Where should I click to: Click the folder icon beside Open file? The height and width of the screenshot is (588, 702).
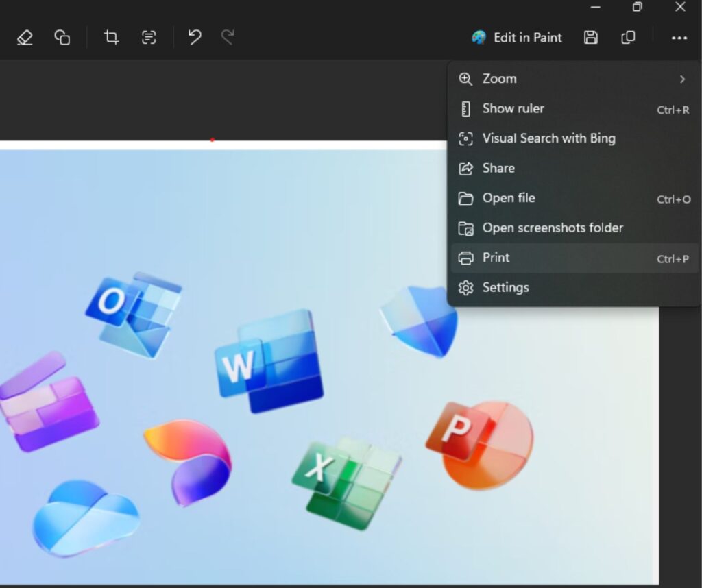click(465, 198)
